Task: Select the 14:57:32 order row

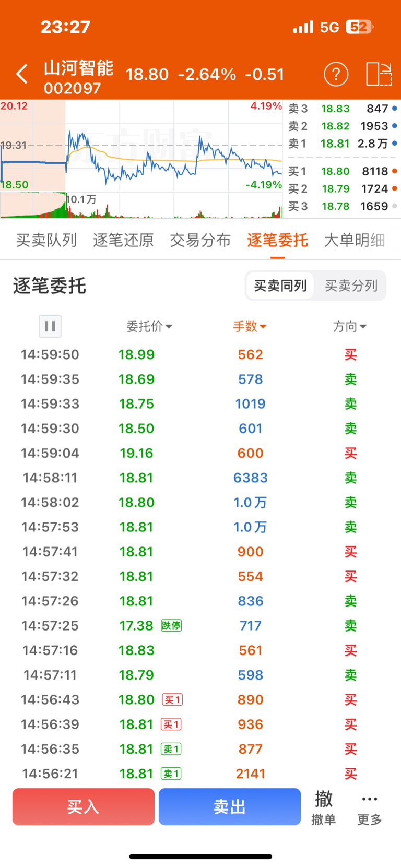Action: pos(200,576)
